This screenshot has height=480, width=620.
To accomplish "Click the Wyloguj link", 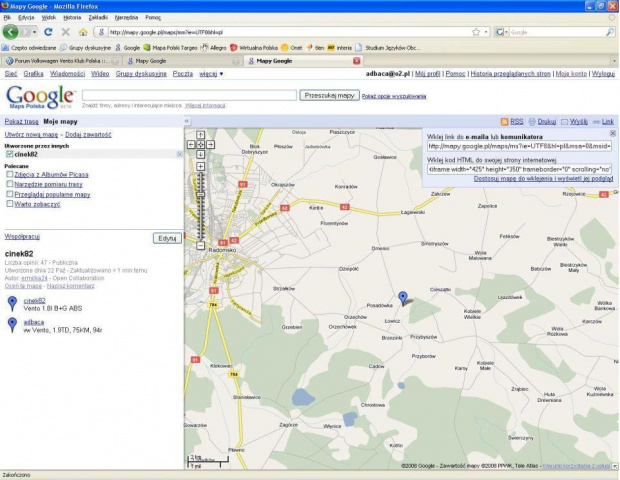I will (x=603, y=74).
